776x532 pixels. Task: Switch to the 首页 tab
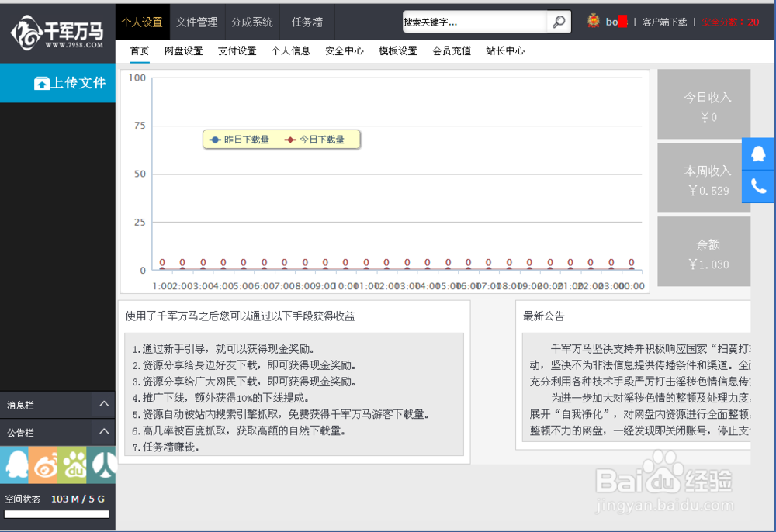coord(140,51)
